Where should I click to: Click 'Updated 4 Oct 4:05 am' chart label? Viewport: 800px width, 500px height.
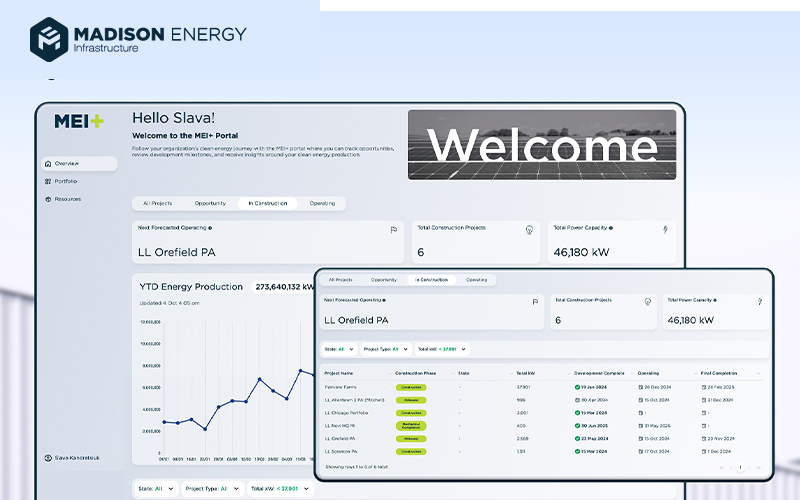pos(169,303)
